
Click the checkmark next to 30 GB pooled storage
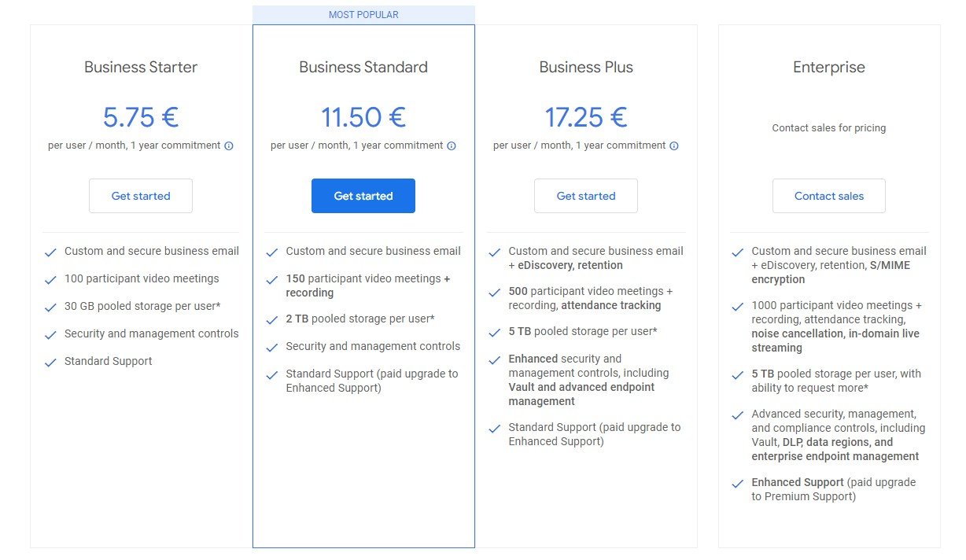click(x=50, y=307)
